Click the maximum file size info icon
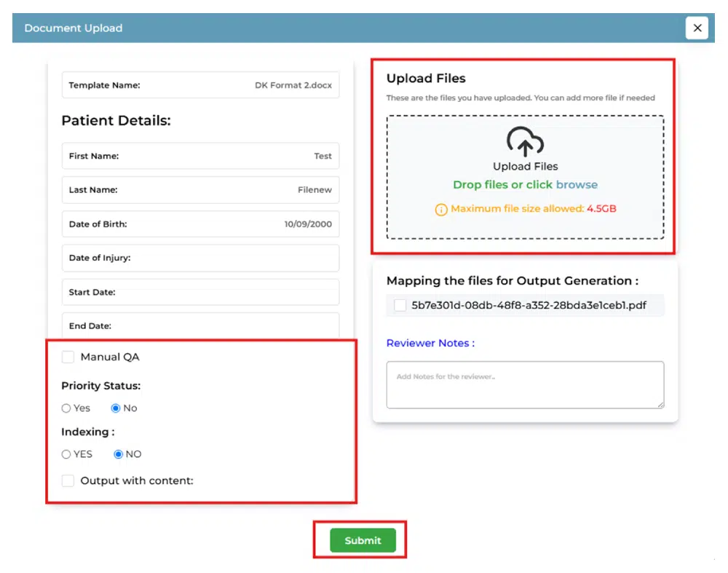Screen dimensions: 728x573 pyautogui.click(x=441, y=209)
